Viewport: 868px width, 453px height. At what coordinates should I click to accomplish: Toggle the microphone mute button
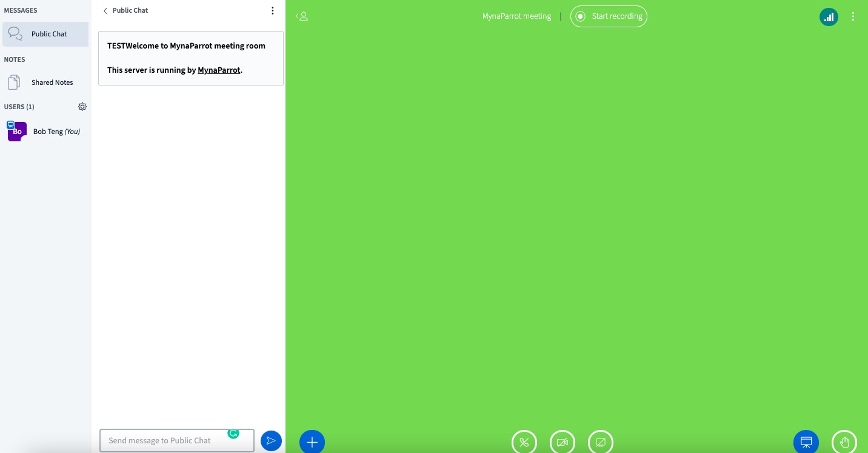[524, 442]
